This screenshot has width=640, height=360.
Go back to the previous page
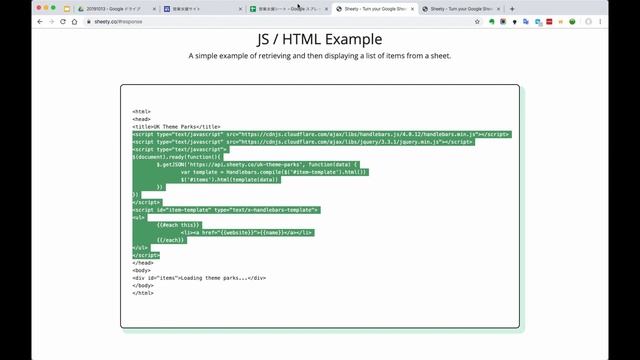40,22
